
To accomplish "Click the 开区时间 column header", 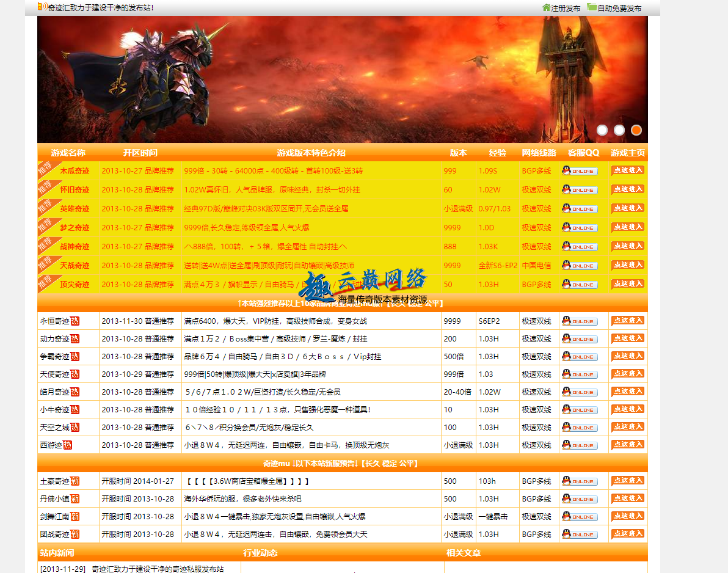I will pyautogui.click(x=140, y=153).
